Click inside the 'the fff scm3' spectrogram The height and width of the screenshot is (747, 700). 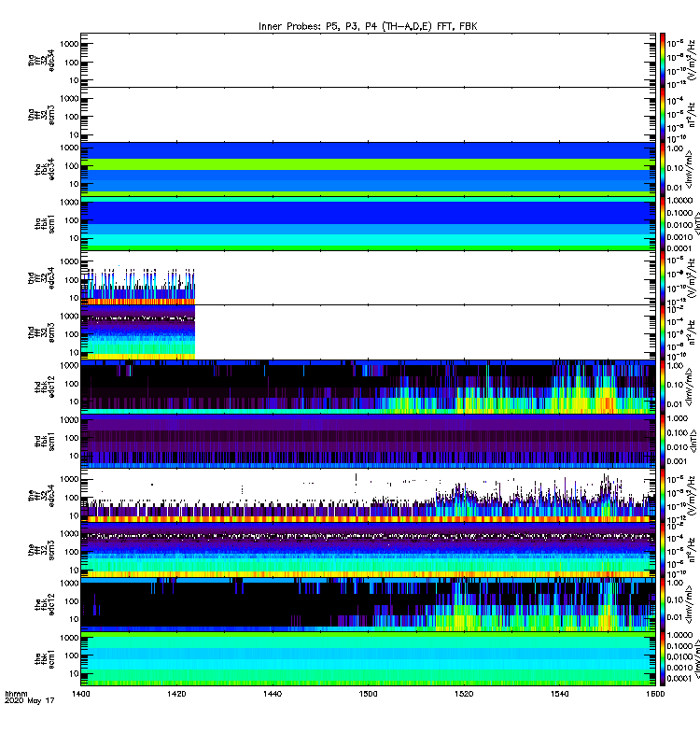(368, 550)
